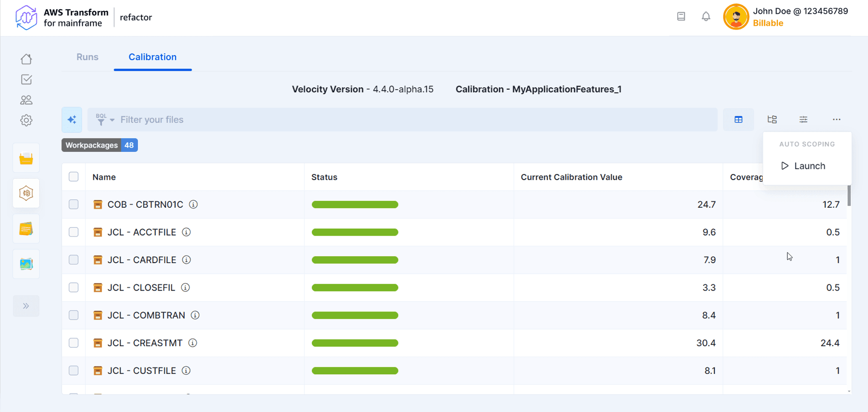The image size is (868, 412).
Task: Click info icon next to COB - CBTRN01C
Action: coord(193,204)
